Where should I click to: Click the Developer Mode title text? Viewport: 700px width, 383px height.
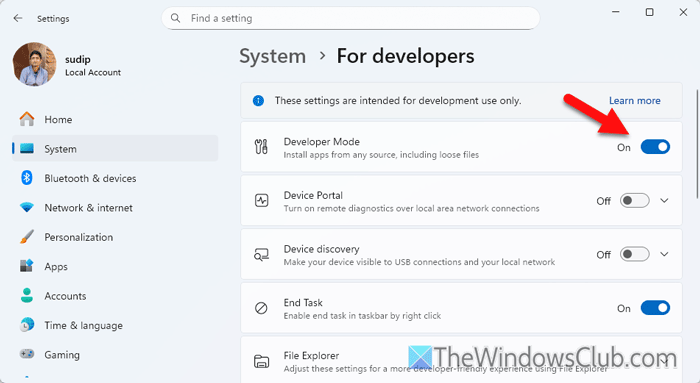(x=321, y=142)
